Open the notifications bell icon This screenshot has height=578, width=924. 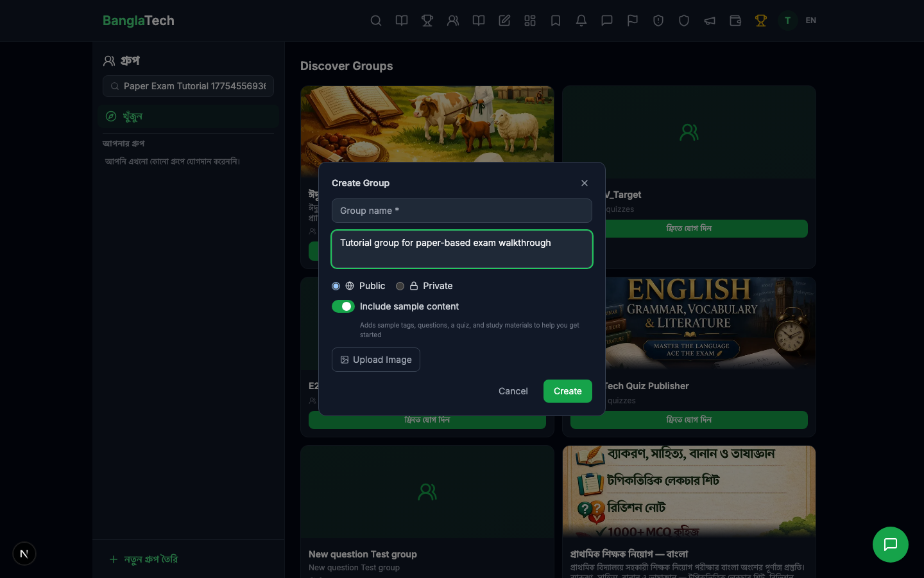(x=581, y=21)
